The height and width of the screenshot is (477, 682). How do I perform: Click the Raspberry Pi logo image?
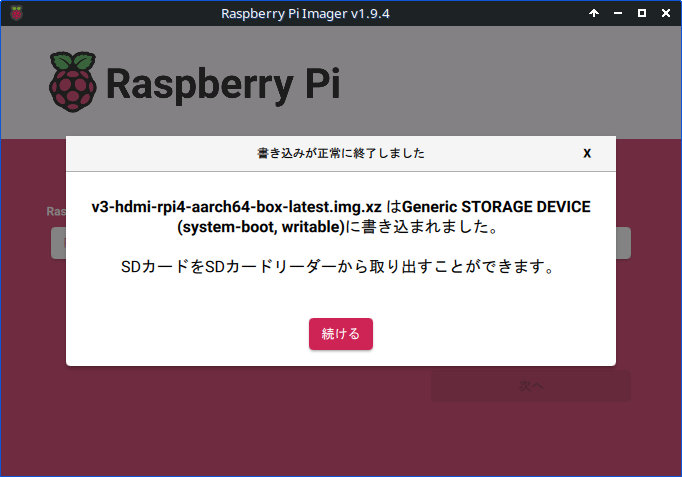click(194, 82)
